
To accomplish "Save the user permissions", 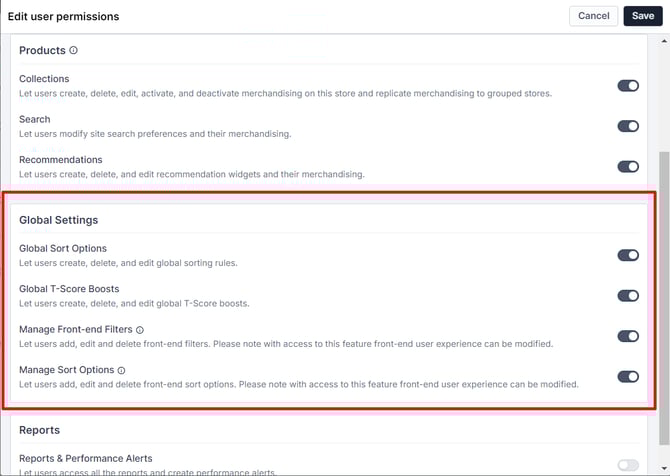I will point(641,16).
